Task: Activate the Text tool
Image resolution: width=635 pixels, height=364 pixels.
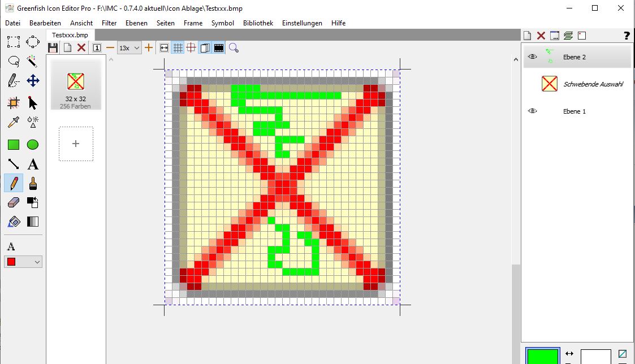Action: point(33,164)
